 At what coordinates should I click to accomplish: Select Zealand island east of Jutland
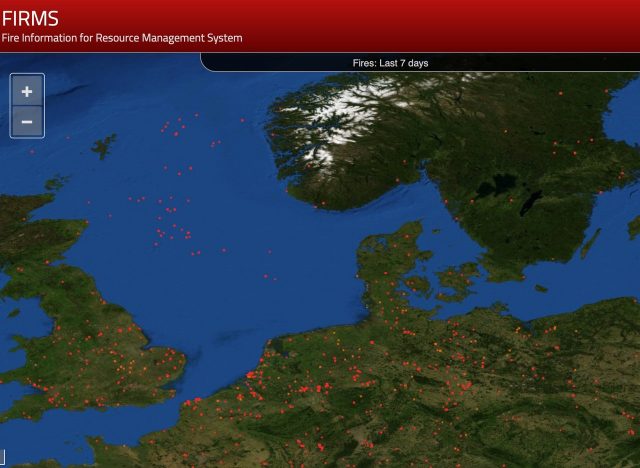456,280
